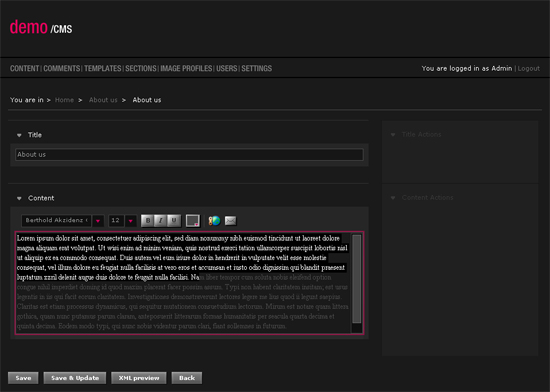Screen dimensions: 550x392
Task: Click the Save button
Action: pyautogui.click(x=23, y=378)
